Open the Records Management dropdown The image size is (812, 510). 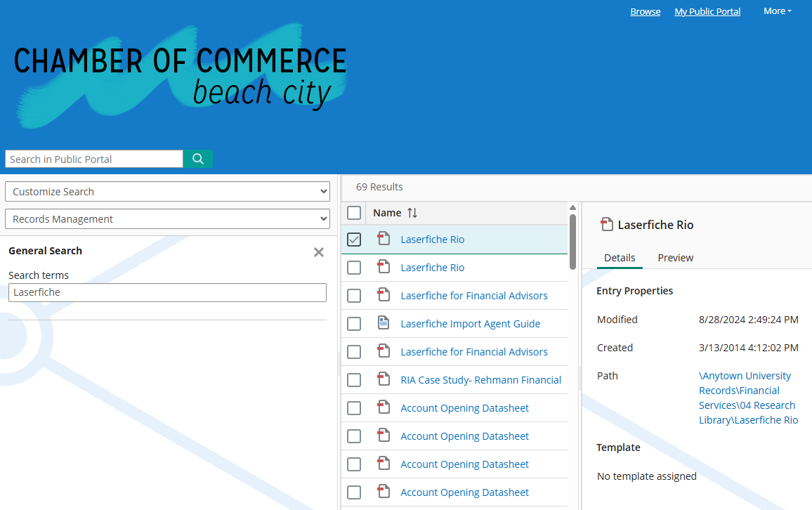[x=167, y=219]
